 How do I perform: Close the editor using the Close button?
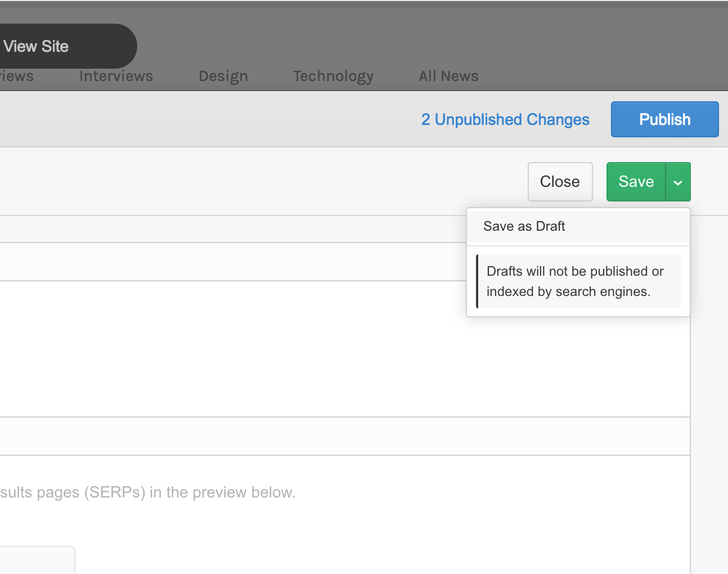(560, 181)
